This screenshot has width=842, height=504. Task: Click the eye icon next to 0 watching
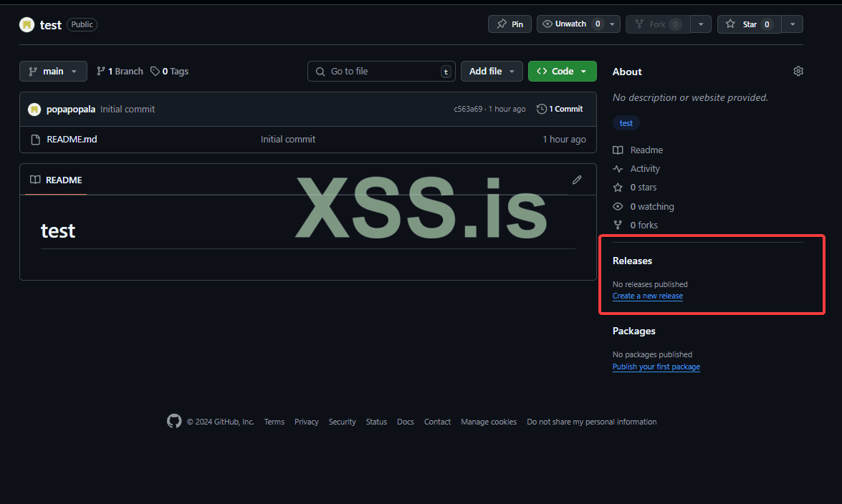tap(618, 206)
